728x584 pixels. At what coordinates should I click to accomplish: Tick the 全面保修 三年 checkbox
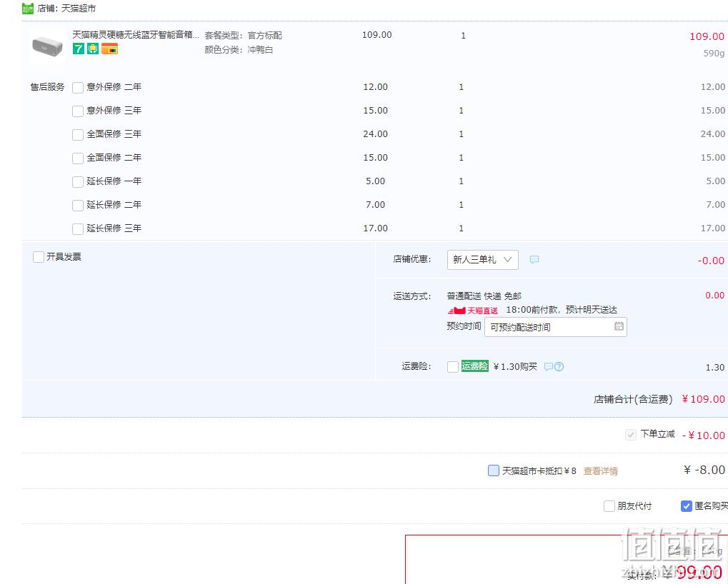78,135
